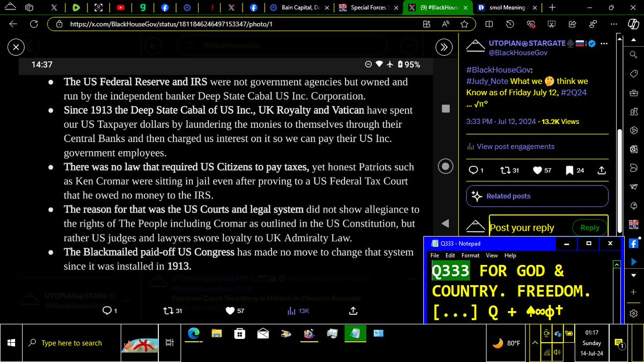The image size is (644, 362).
Task: Open Copilot in the Edge toolbar
Action: click(x=633, y=24)
